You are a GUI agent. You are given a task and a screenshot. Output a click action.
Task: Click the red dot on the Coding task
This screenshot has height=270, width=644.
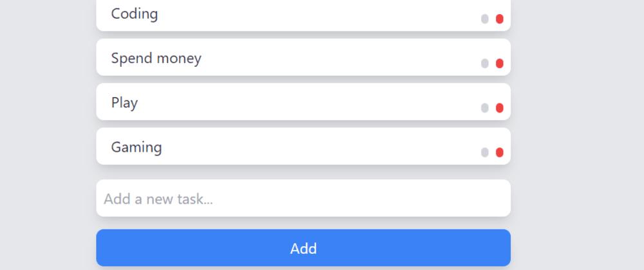click(x=500, y=19)
